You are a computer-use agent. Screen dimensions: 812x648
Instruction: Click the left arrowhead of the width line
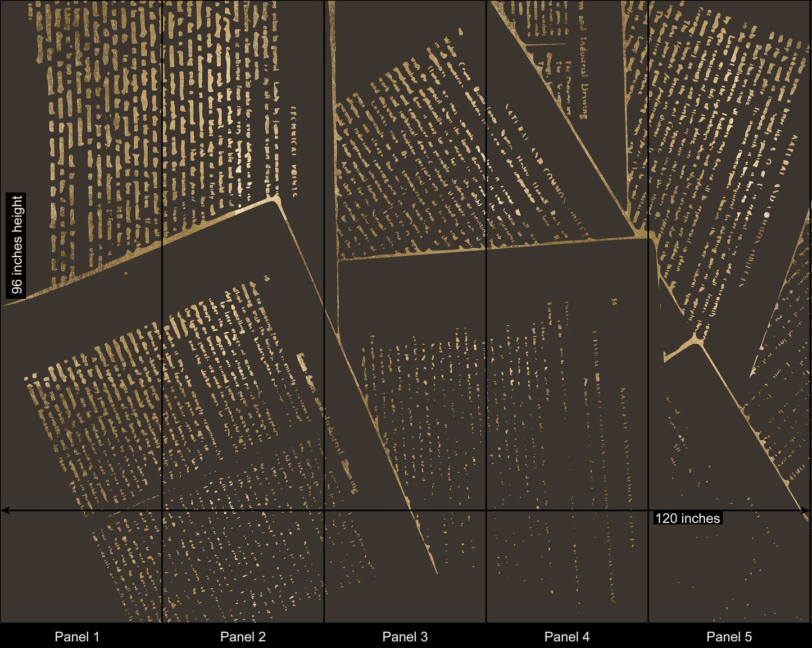[x=4, y=510]
